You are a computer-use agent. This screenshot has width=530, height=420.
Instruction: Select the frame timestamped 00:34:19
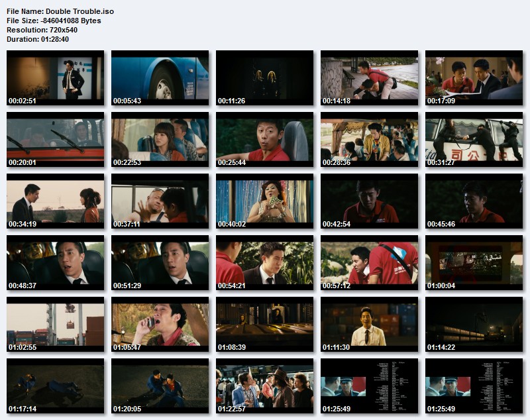(x=56, y=201)
